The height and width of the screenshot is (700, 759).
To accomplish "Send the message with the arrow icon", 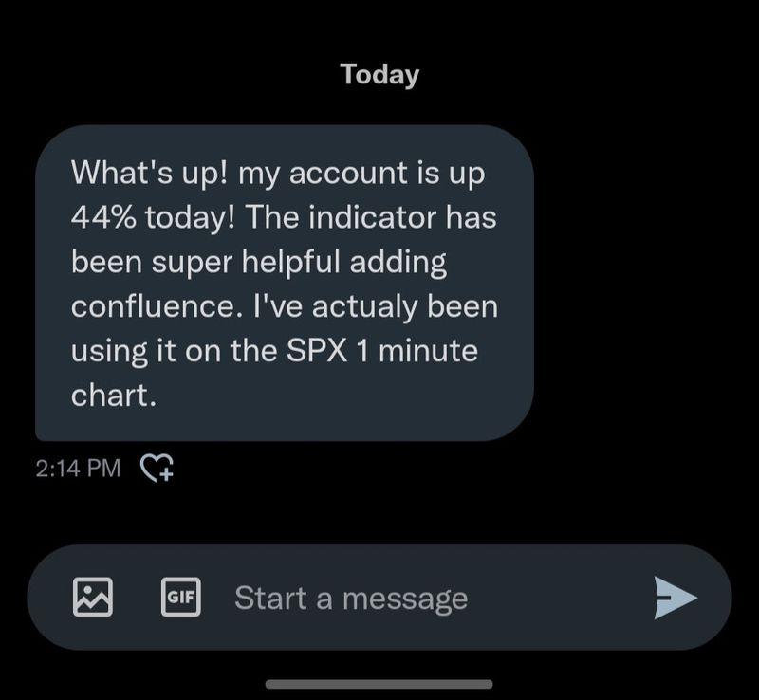I will (676, 597).
